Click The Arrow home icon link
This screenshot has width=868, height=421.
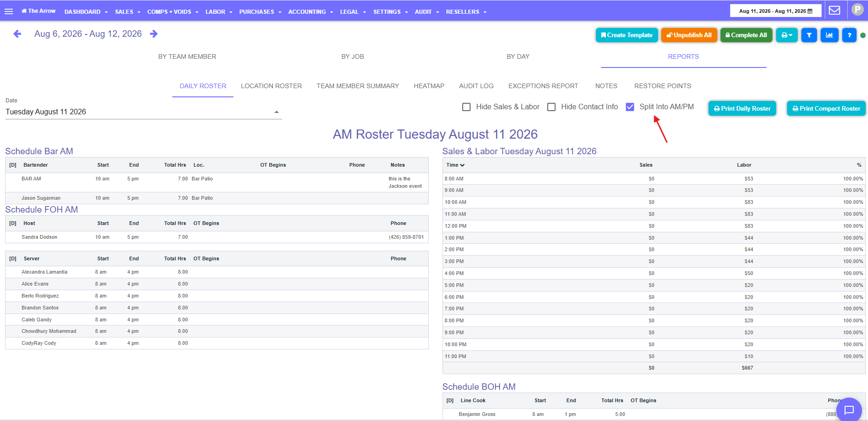point(38,11)
